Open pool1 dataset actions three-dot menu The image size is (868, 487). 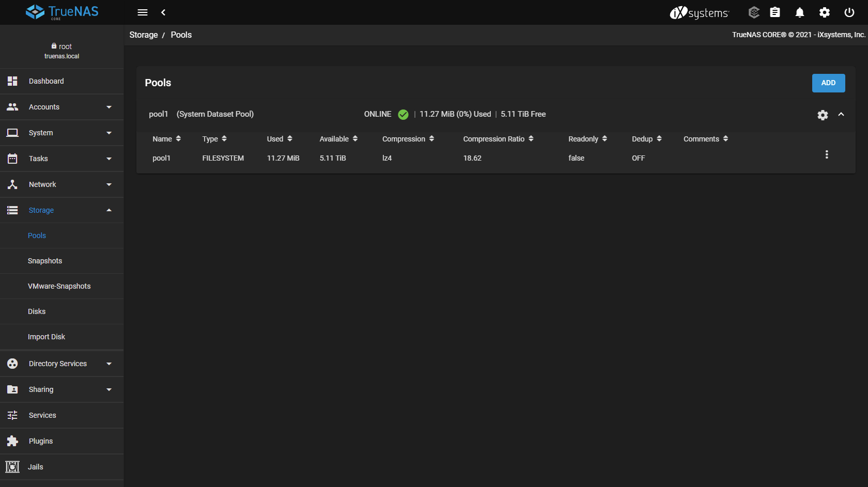[x=827, y=154]
